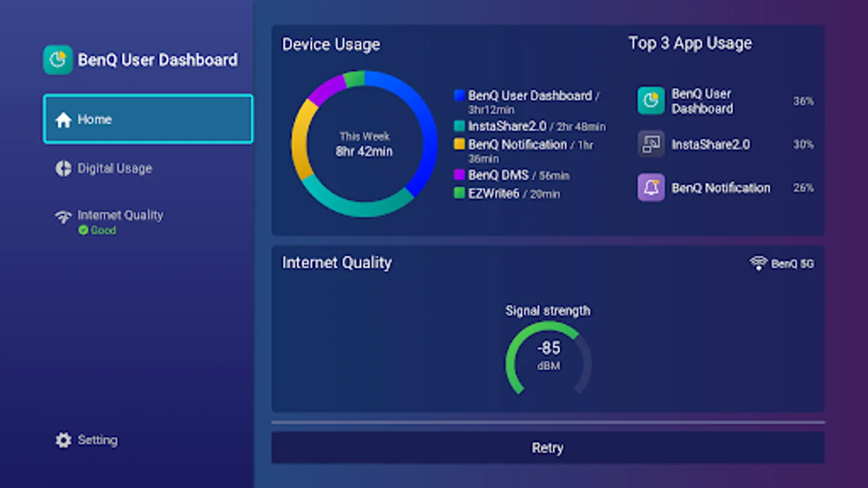Click the InstaShare2.0 app icon

click(x=651, y=144)
